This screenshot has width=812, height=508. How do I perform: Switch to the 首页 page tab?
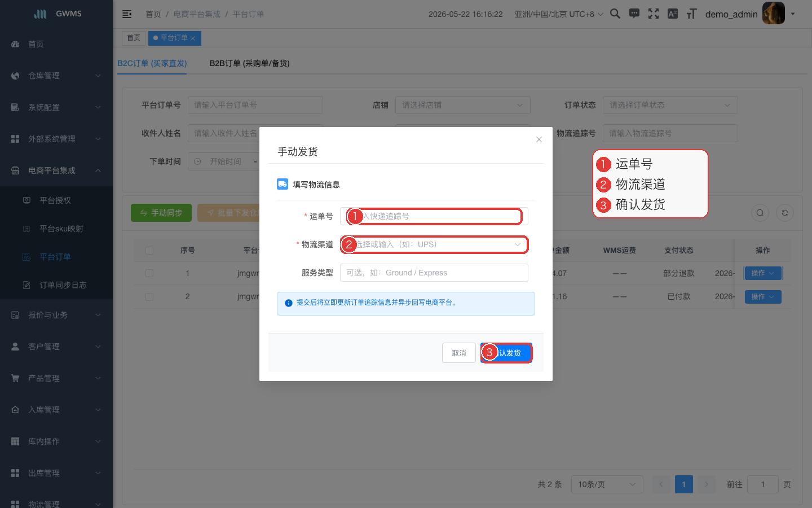point(134,38)
